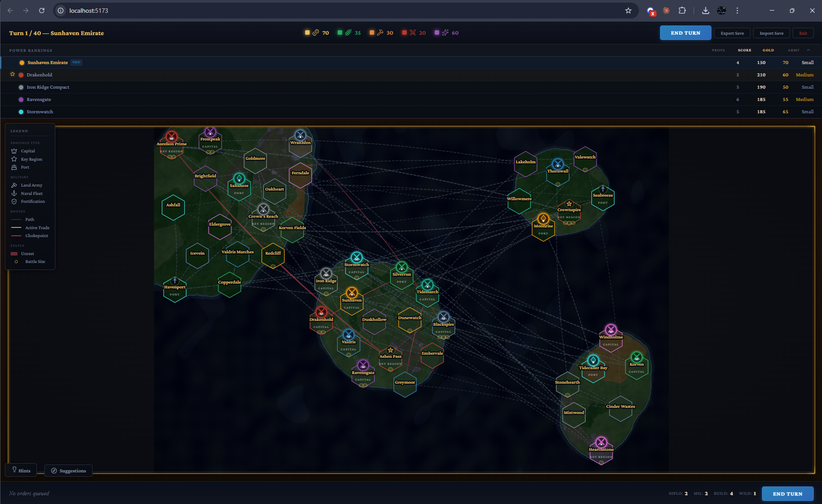
Task: Select the Goldmere province hex
Action: [256, 161]
